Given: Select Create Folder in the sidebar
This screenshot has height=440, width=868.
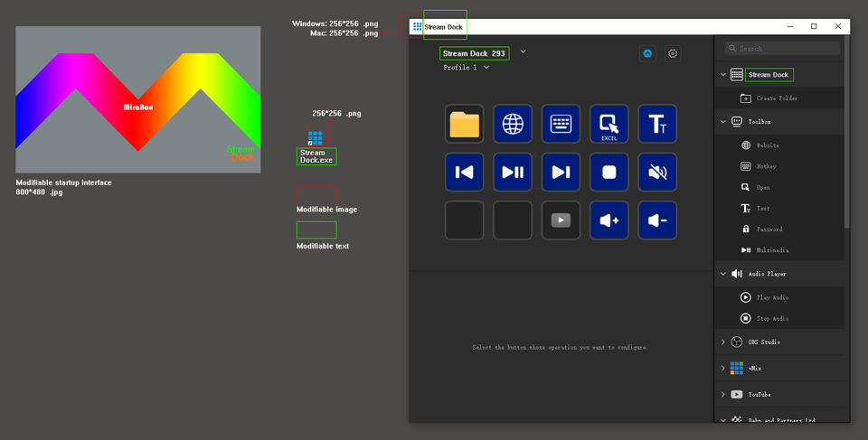Looking at the screenshot, I should click(x=776, y=98).
